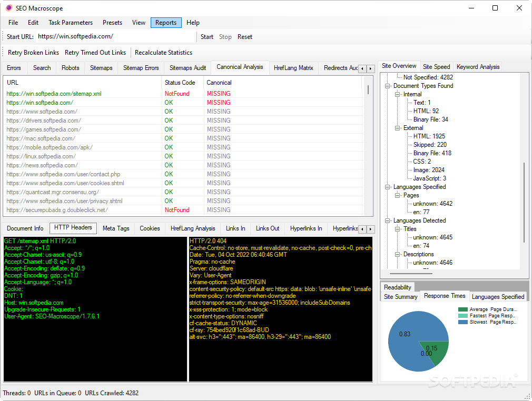The image size is (532, 401).
Task: Open the Sitemap Errors tab
Action: click(141, 68)
